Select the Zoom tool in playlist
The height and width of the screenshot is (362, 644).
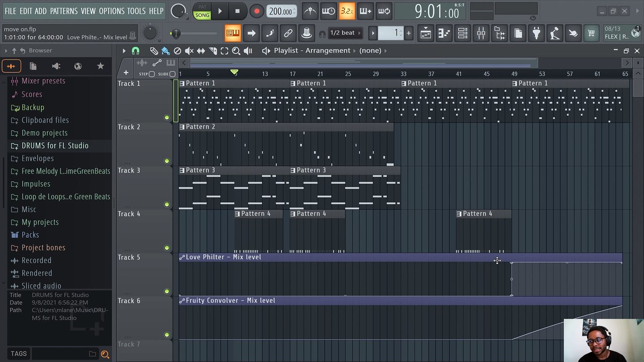pyautogui.click(x=236, y=51)
